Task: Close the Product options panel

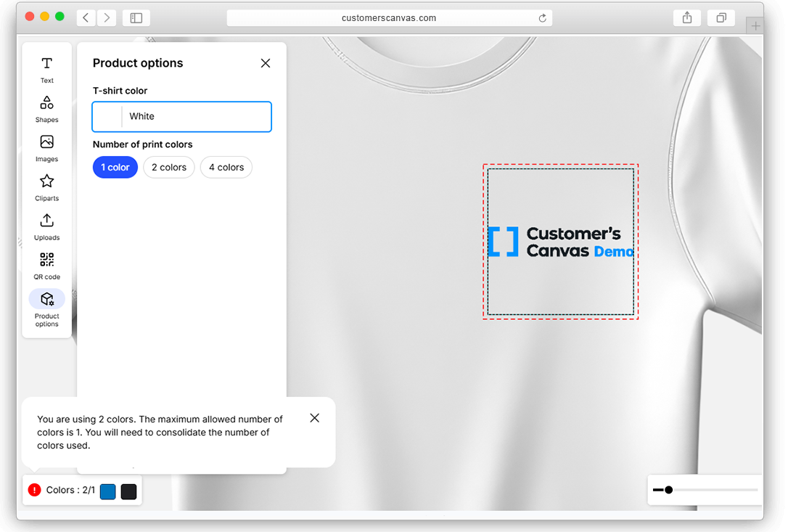Action: pyautogui.click(x=266, y=63)
